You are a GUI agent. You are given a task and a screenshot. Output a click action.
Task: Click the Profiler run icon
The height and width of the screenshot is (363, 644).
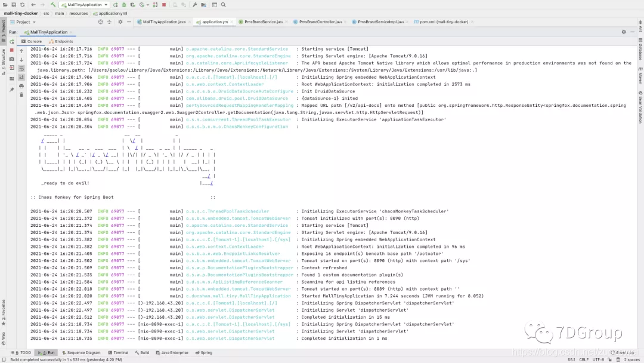142,5
